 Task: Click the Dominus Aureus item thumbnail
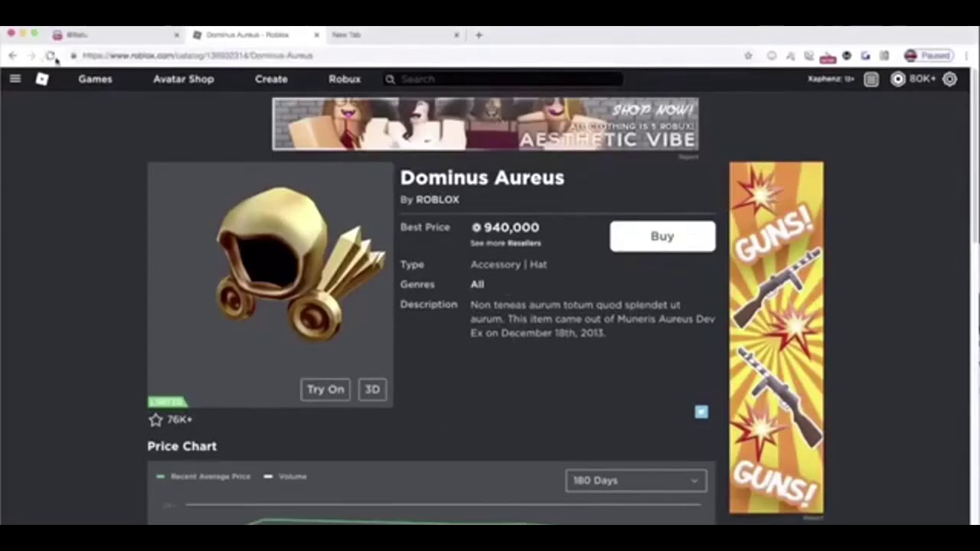270,285
